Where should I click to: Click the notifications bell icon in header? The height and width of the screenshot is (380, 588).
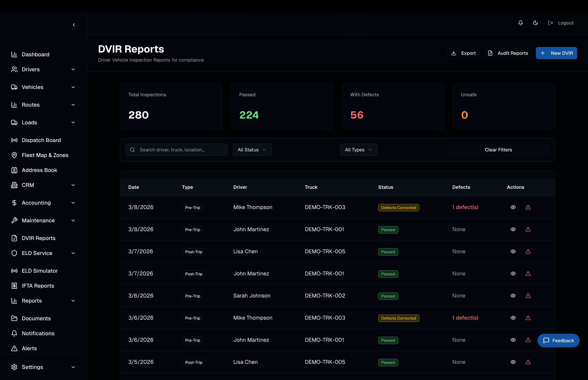click(520, 23)
